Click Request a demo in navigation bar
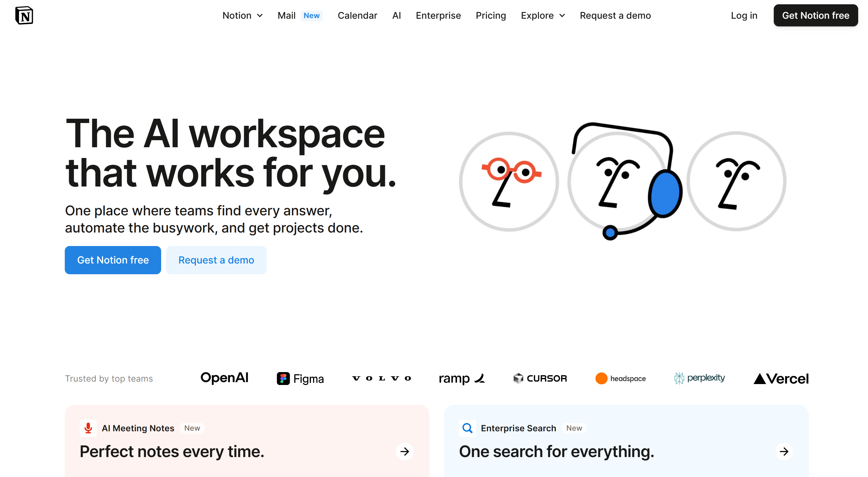 tap(615, 16)
